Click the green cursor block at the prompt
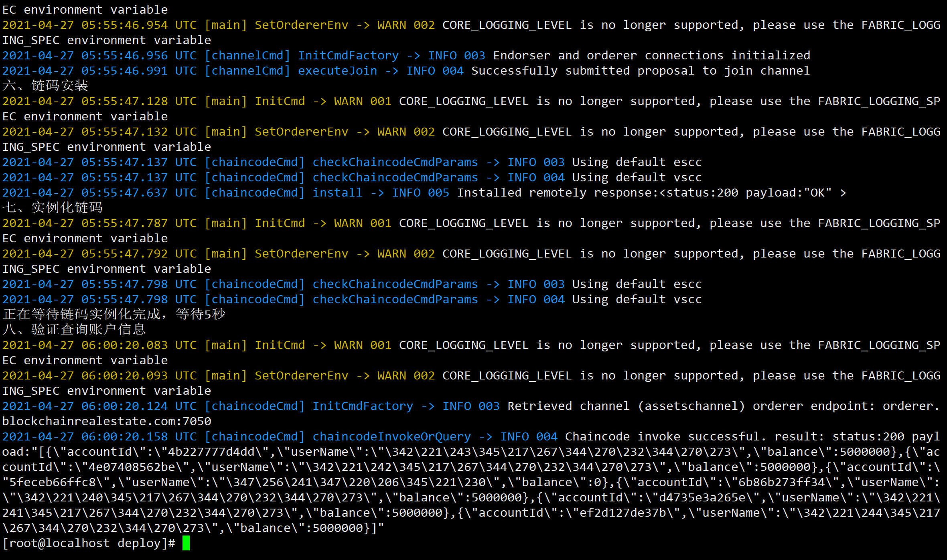This screenshot has height=560, width=947. click(186, 543)
